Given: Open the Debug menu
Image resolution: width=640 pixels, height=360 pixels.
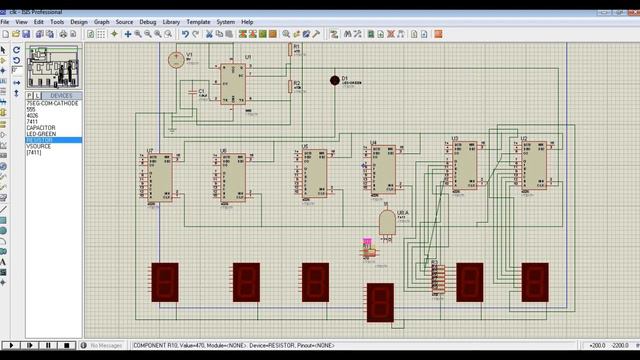Looking at the screenshot, I should [x=148, y=22].
